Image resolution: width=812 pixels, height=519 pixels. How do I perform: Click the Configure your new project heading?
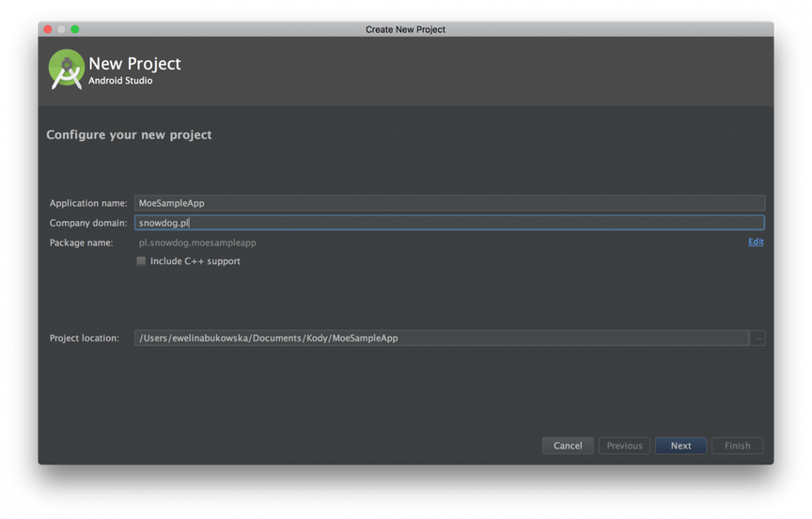(x=129, y=134)
